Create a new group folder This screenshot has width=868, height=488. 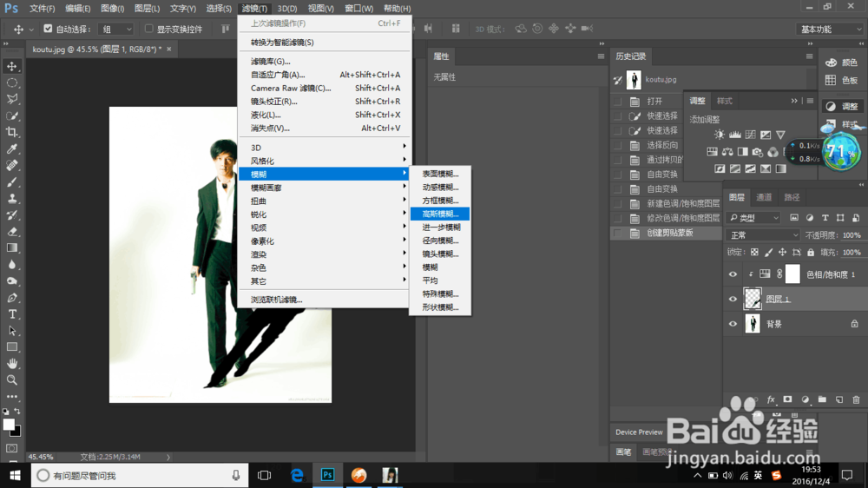pyautogui.click(x=822, y=399)
